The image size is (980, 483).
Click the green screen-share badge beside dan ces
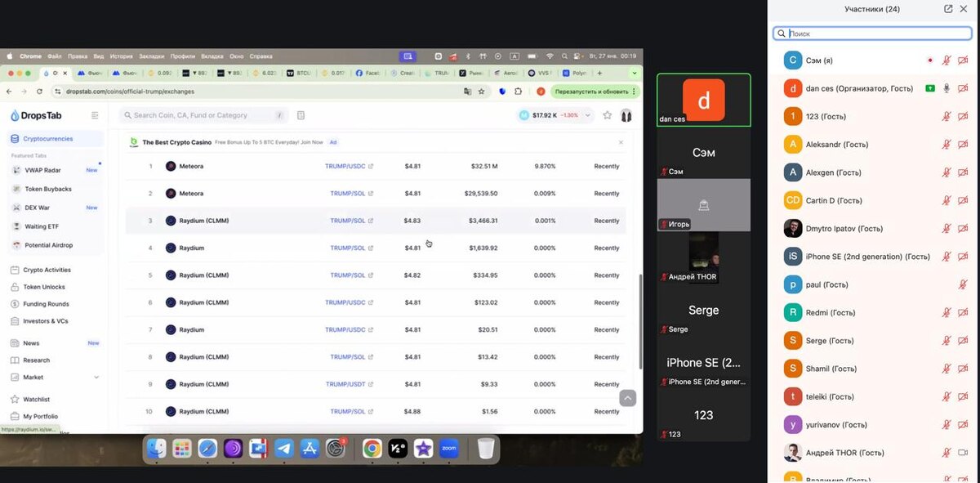[930, 88]
